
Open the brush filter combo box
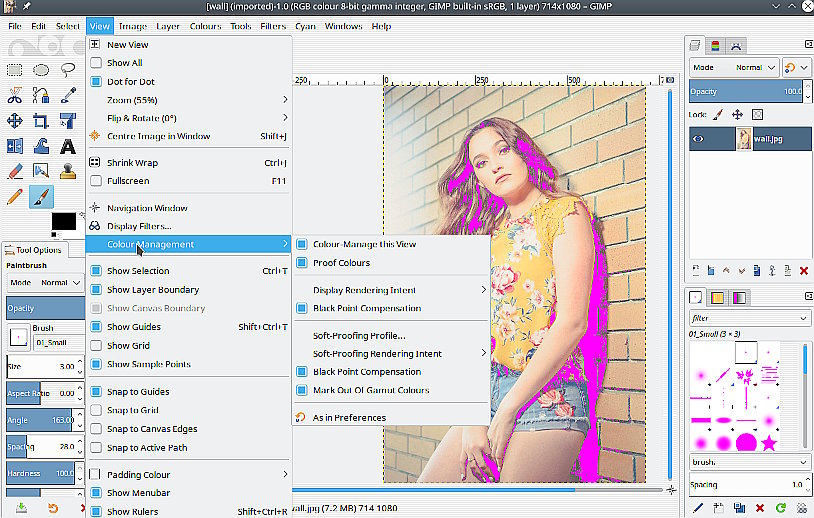pyautogui.click(x=748, y=318)
